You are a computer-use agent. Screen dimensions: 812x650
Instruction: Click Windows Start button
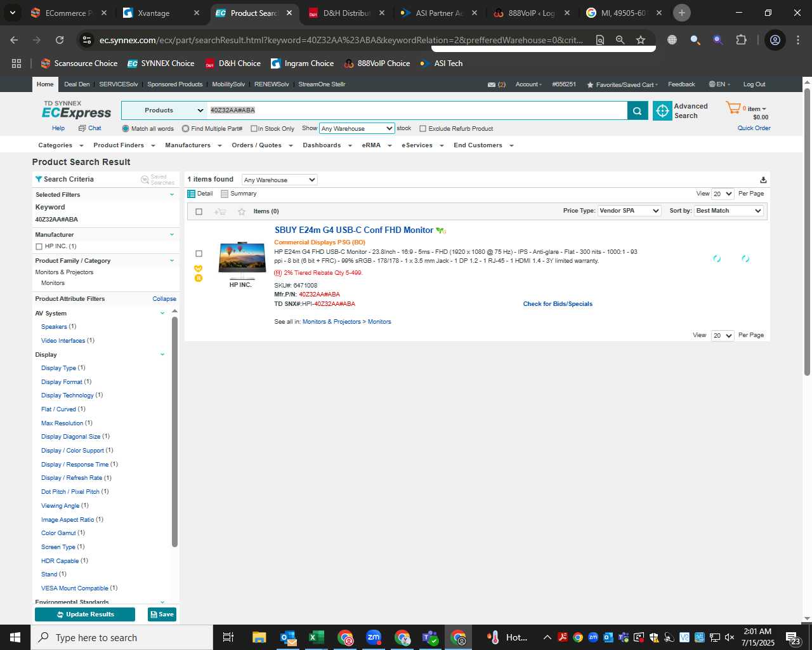point(15,637)
